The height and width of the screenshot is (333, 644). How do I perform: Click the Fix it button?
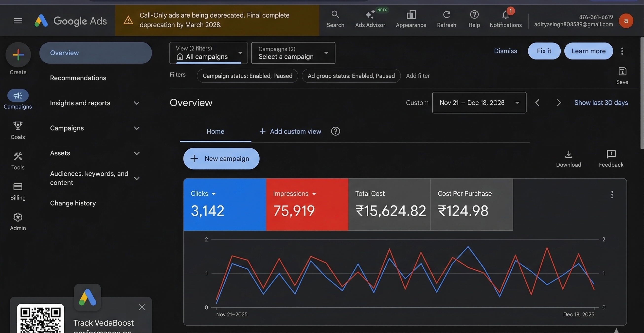[x=544, y=51]
